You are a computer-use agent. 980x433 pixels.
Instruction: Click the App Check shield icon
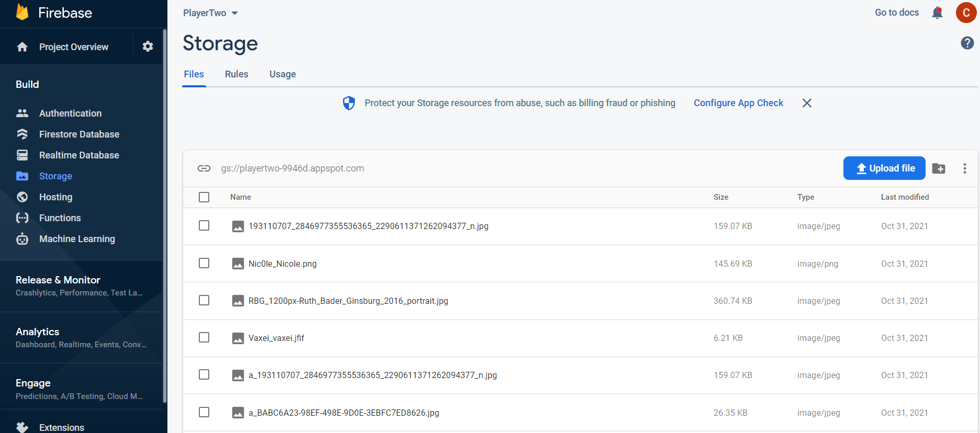(349, 103)
